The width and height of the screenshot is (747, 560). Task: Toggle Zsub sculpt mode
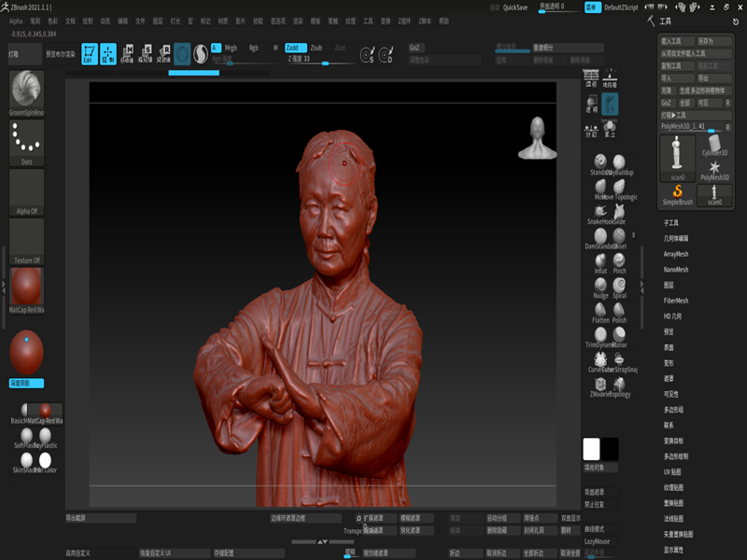(317, 47)
